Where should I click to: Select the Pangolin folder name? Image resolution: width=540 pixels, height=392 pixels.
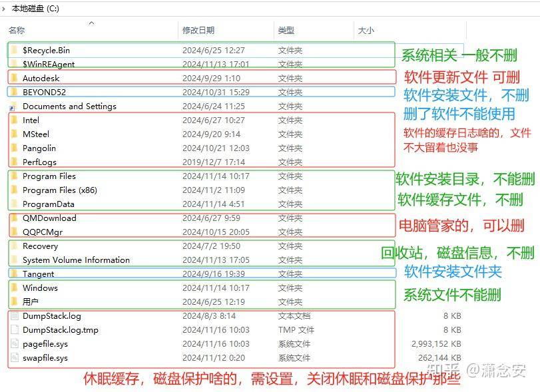(39, 148)
